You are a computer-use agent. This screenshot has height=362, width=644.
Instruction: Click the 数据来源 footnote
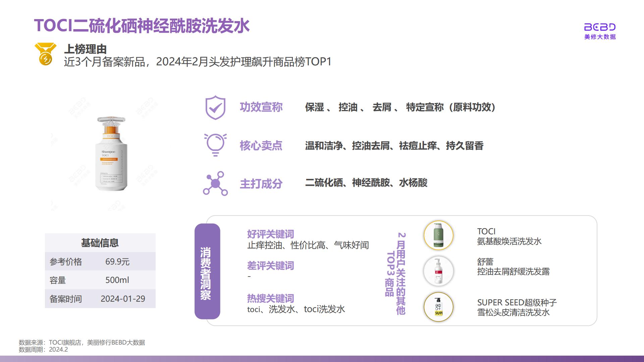(82, 342)
